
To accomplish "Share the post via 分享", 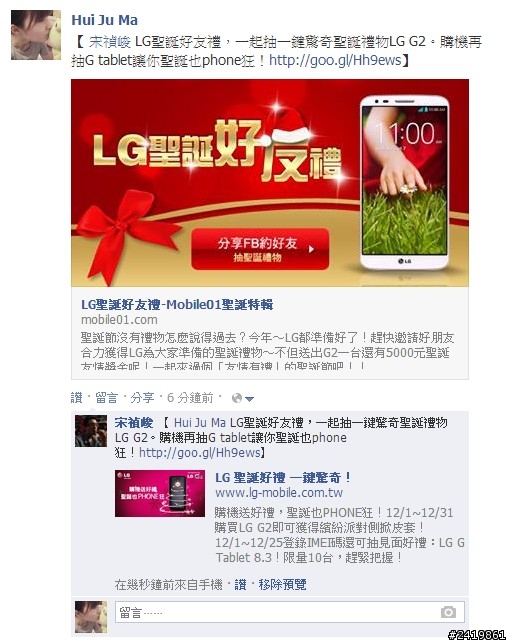I will [142, 397].
